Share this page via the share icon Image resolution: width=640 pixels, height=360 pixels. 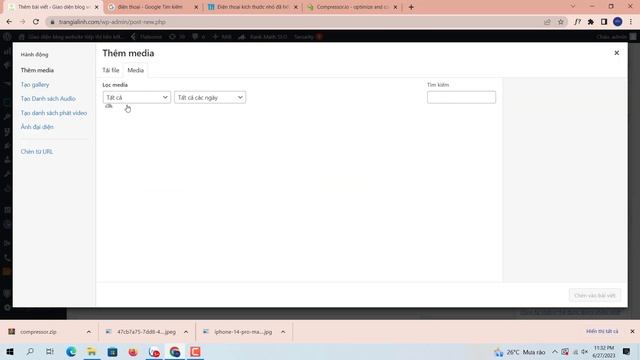click(x=547, y=22)
